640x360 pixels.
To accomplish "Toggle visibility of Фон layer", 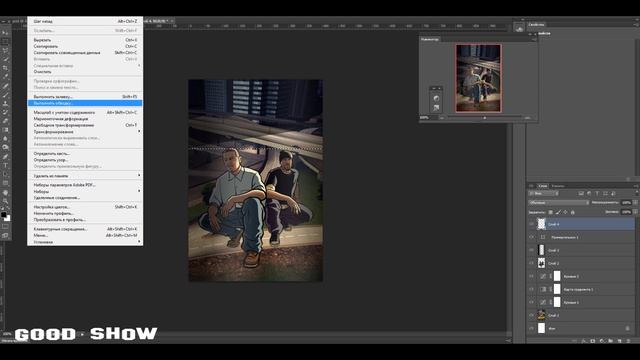I will 531,329.
